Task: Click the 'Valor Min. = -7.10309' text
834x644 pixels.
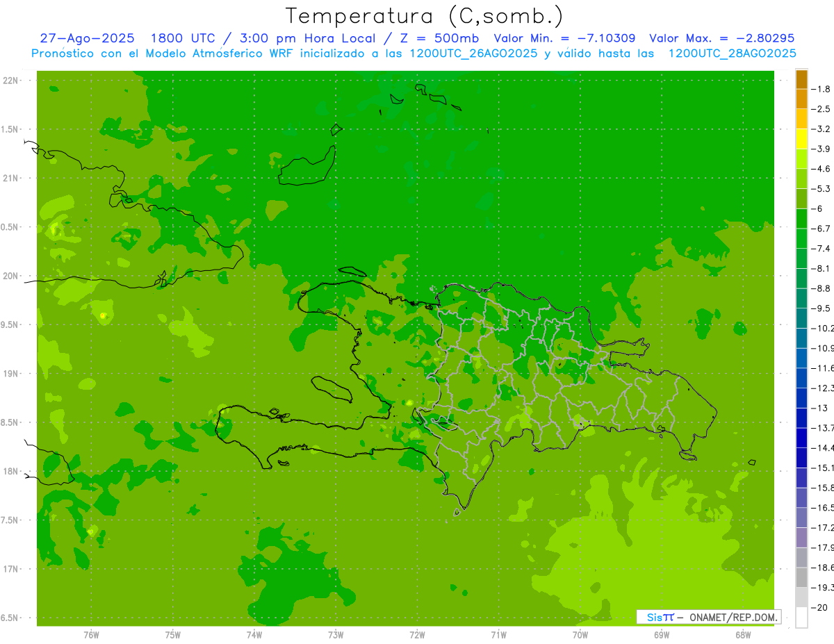Action: [x=564, y=38]
